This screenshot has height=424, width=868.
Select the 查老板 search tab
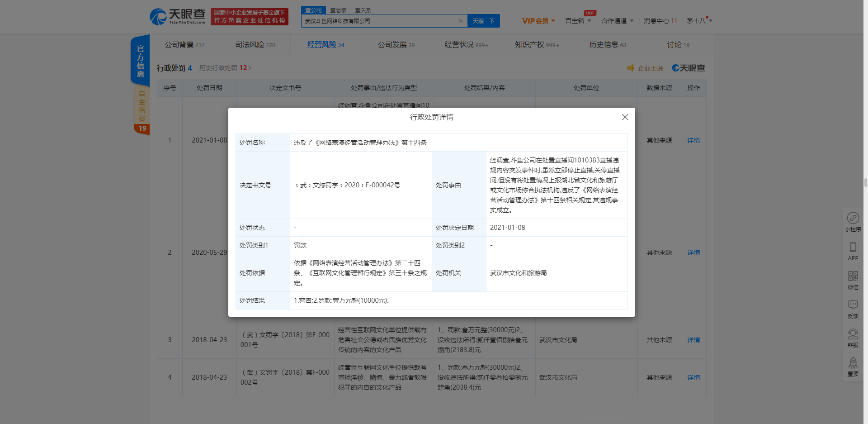pyautogui.click(x=338, y=10)
